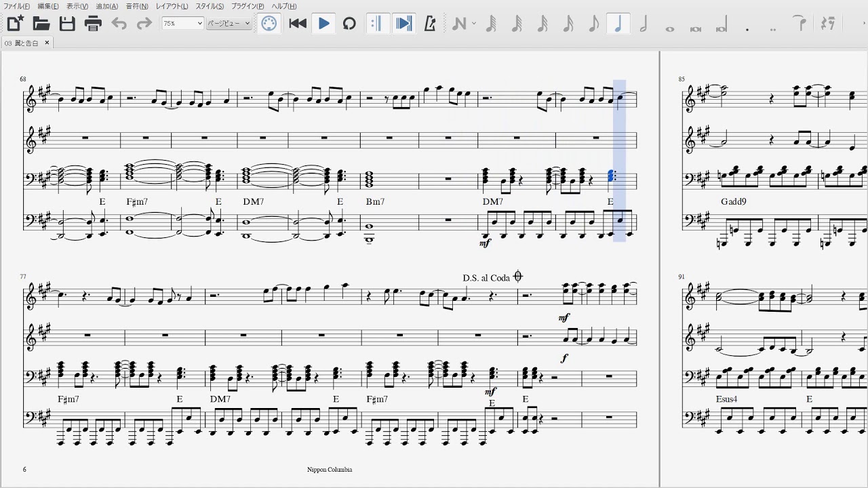Select the 16th note duration

click(568, 24)
